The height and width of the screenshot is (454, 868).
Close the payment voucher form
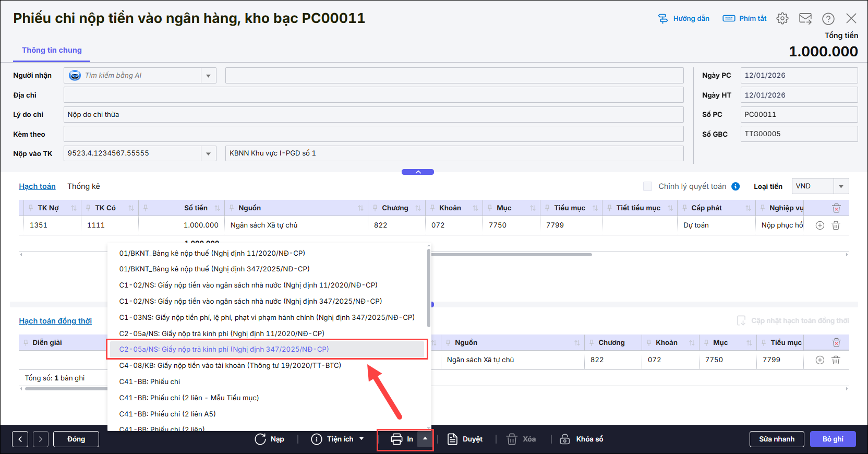pyautogui.click(x=851, y=18)
